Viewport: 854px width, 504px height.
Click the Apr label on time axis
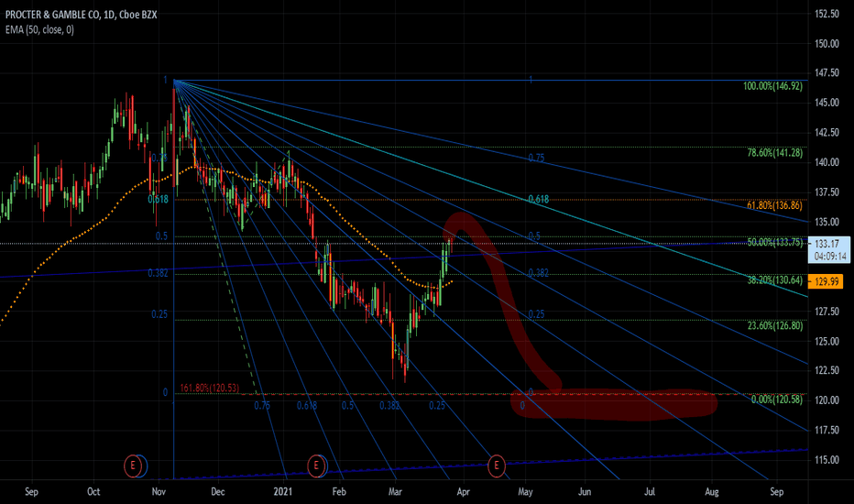click(463, 491)
